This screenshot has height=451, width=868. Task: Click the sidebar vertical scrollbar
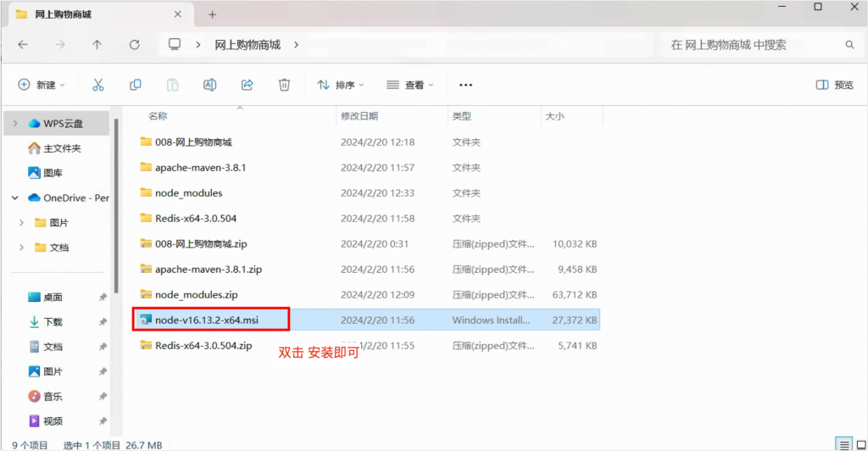coord(116,206)
